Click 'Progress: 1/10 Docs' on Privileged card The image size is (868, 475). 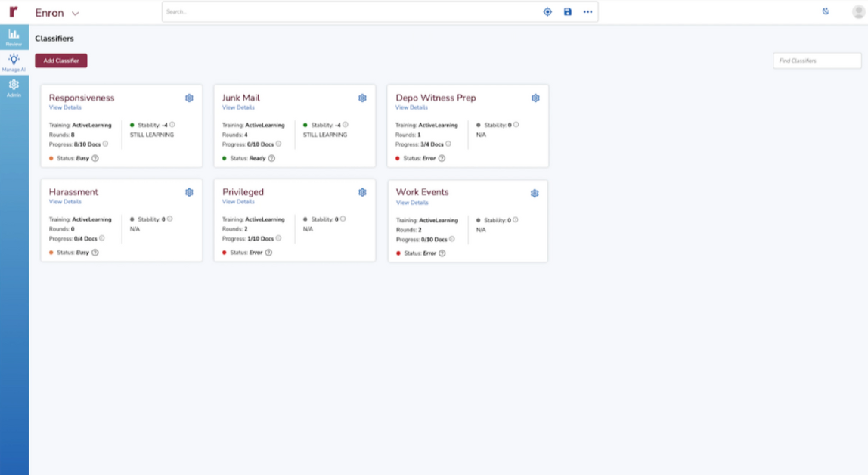(x=247, y=238)
